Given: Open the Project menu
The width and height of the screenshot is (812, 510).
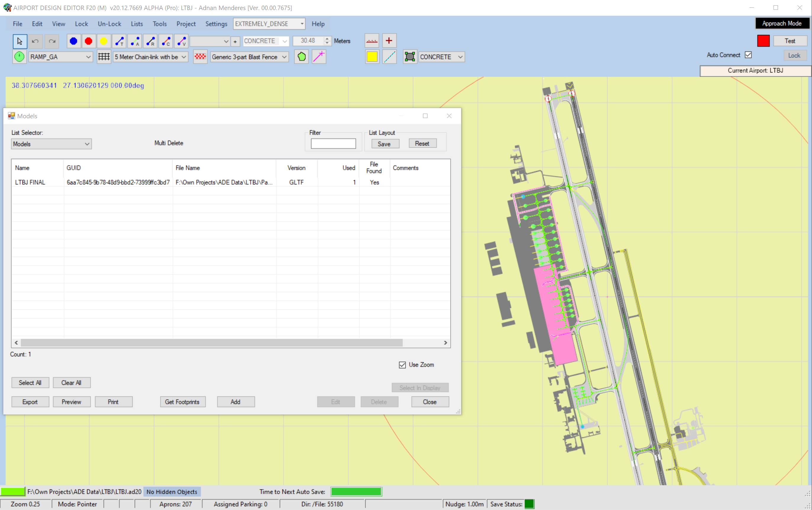Looking at the screenshot, I should point(186,24).
